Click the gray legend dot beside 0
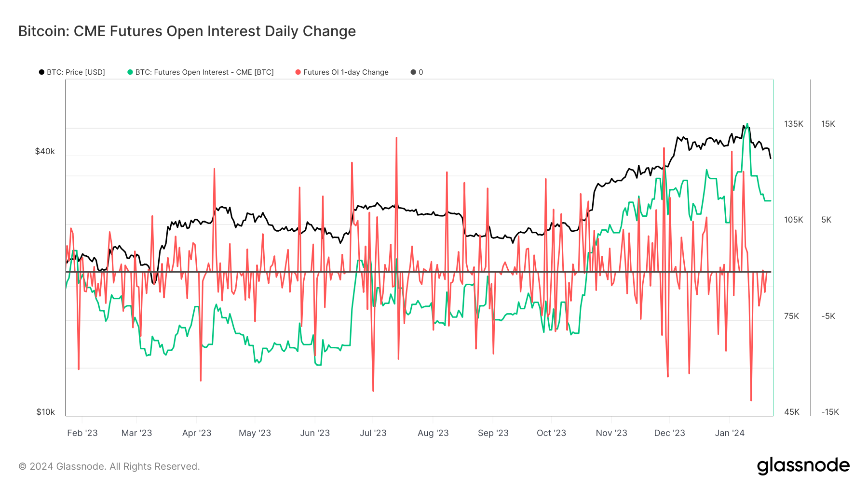The image size is (868, 488). (x=413, y=72)
